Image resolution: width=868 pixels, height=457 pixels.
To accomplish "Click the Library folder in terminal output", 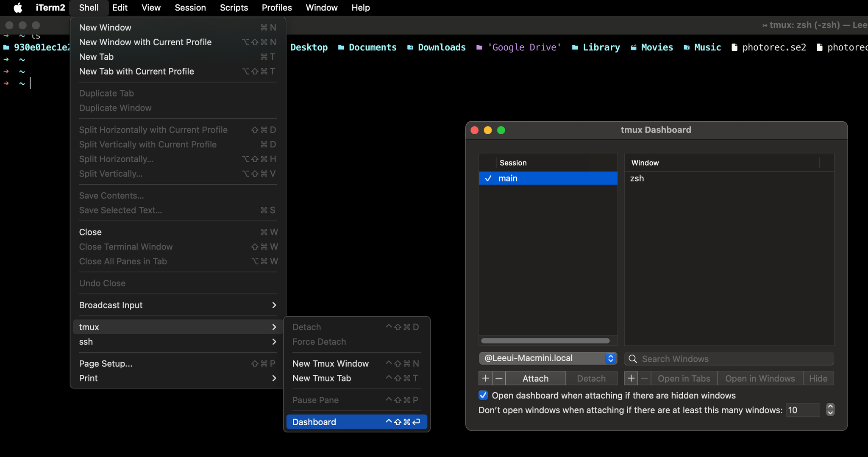I will point(601,47).
